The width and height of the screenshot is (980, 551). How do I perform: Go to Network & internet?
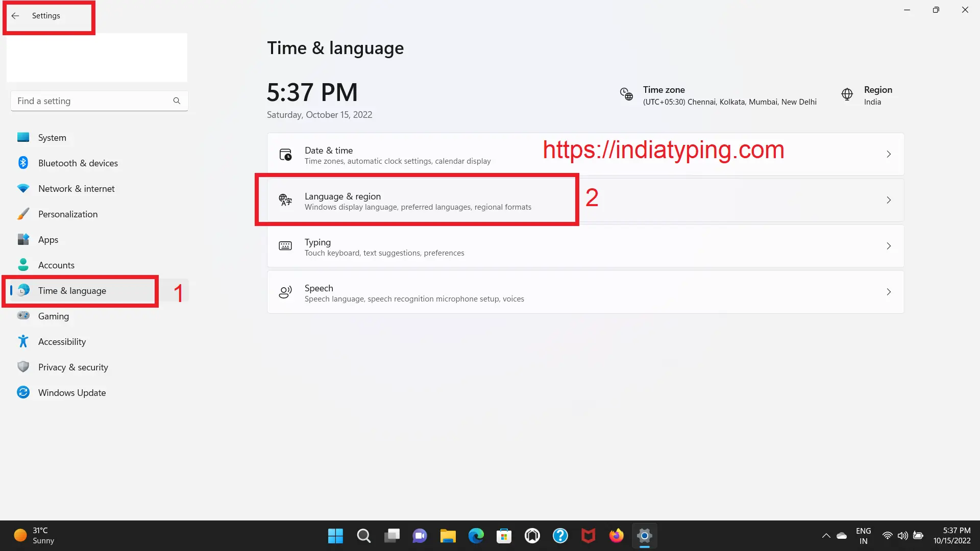click(99, 188)
